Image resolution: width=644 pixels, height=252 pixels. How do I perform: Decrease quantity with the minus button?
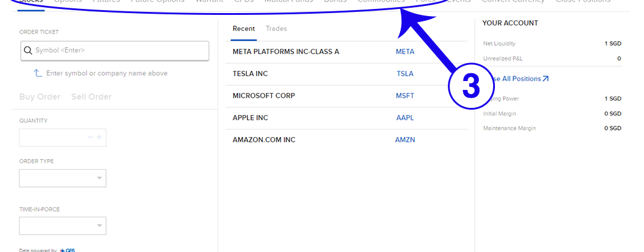91,138
